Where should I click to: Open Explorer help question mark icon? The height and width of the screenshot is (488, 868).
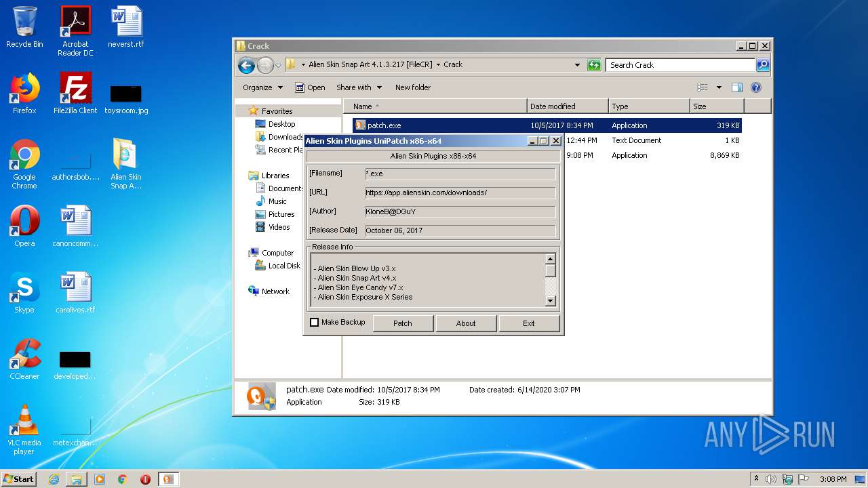(756, 87)
